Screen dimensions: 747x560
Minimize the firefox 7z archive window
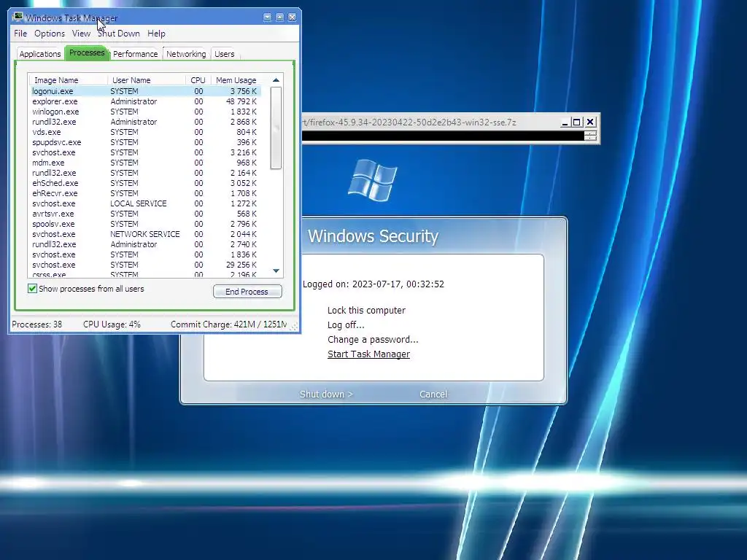pyautogui.click(x=565, y=122)
